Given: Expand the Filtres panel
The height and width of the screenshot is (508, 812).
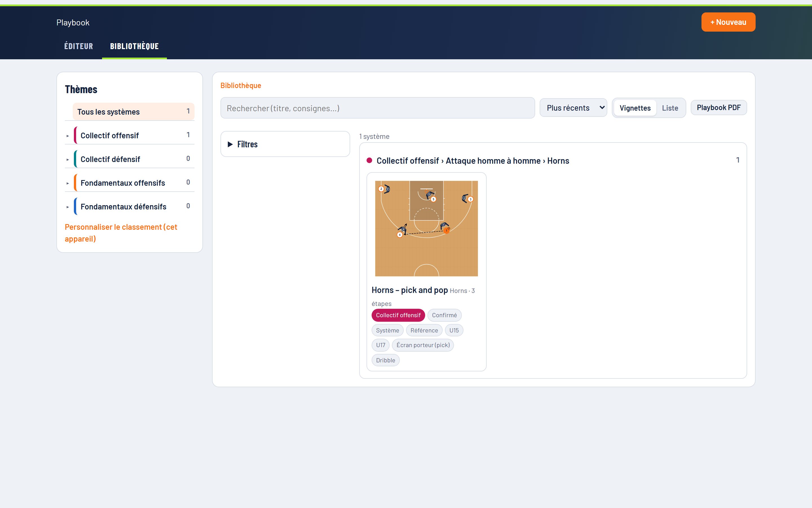Looking at the screenshot, I should [285, 144].
